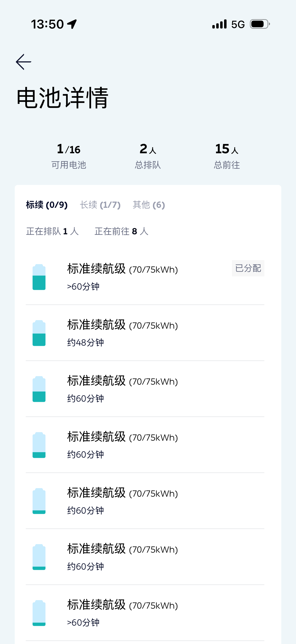This screenshot has width=296, height=644.
Task: Tap the 5G network indicator
Action: click(x=238, y=25)
